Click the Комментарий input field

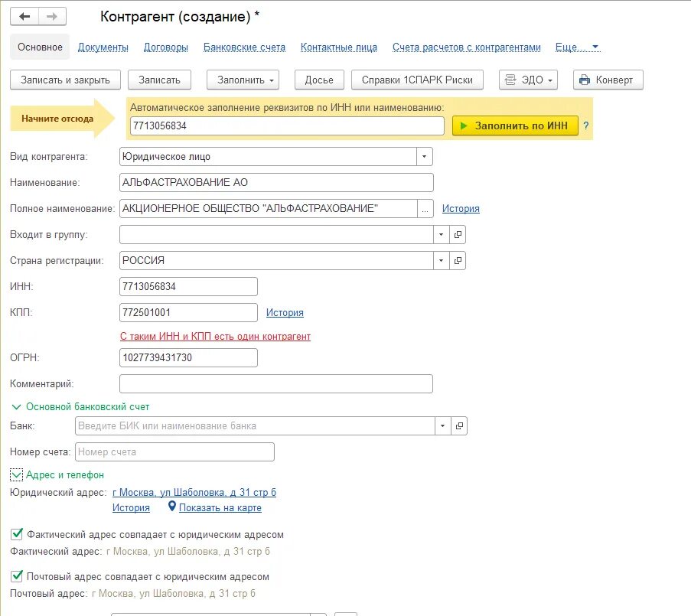[276, 383]
